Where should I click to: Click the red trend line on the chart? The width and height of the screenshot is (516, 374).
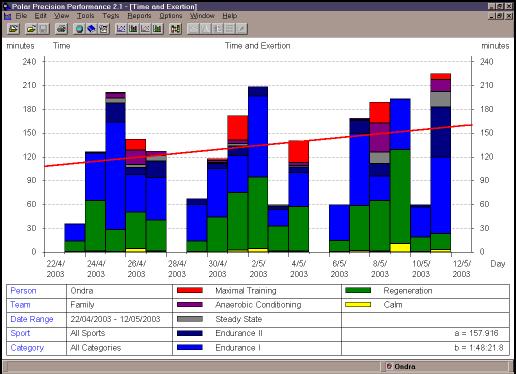[258, 146]
